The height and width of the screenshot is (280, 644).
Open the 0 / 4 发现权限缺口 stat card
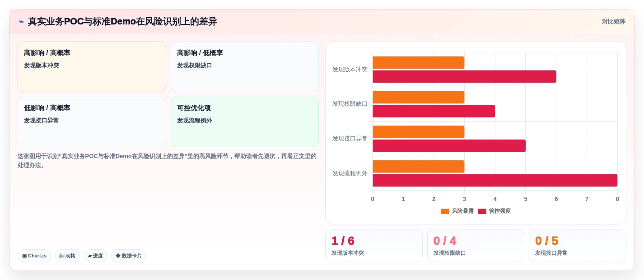476,246
